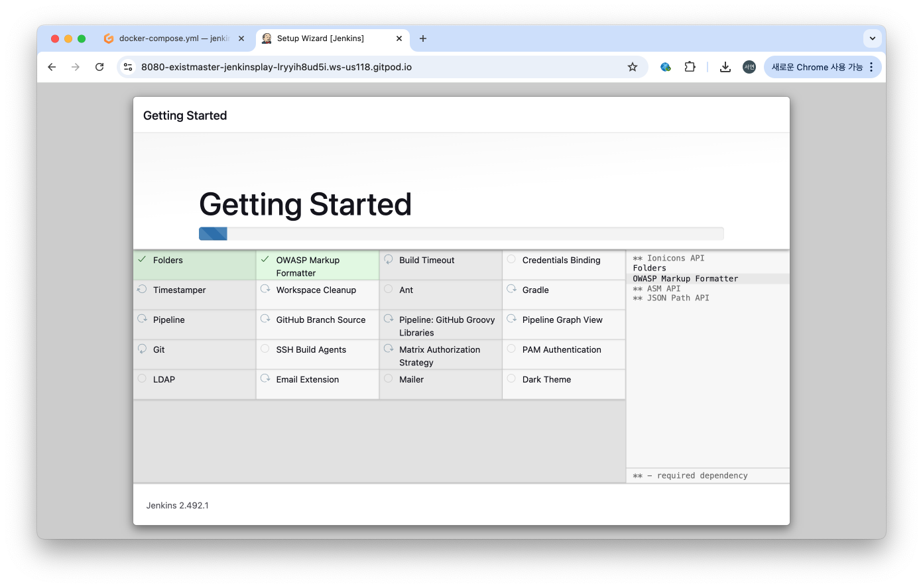Click the Folders plugin checkmark icon

(x=142, y=259)
